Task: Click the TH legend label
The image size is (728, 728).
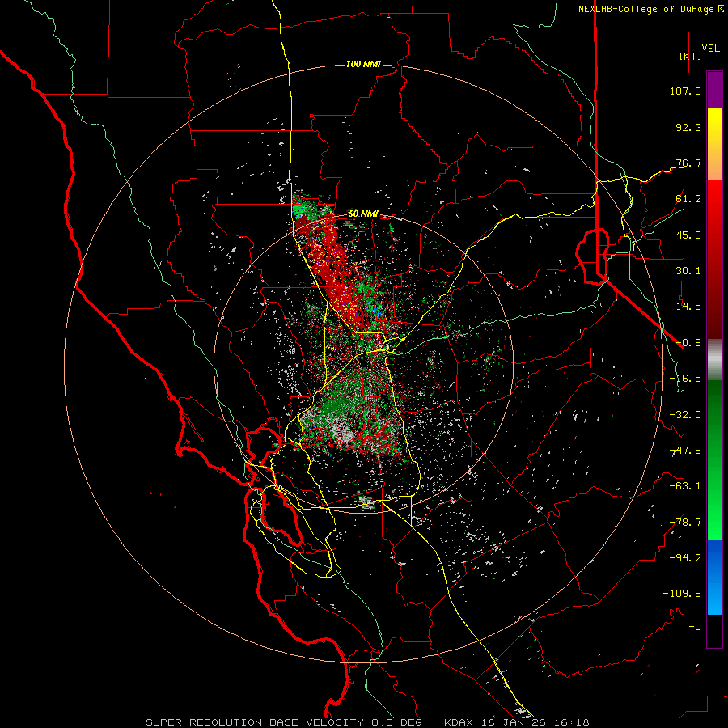Action: (695, 629)
